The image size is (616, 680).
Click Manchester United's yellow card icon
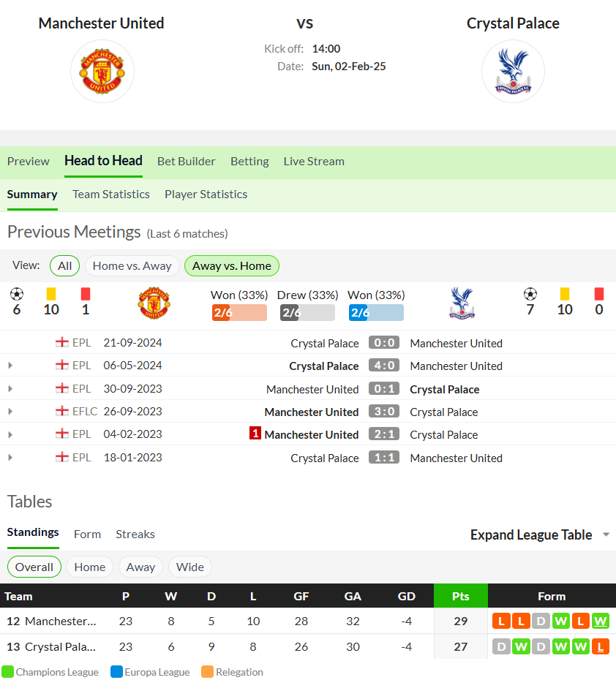[x=51, y=294]
